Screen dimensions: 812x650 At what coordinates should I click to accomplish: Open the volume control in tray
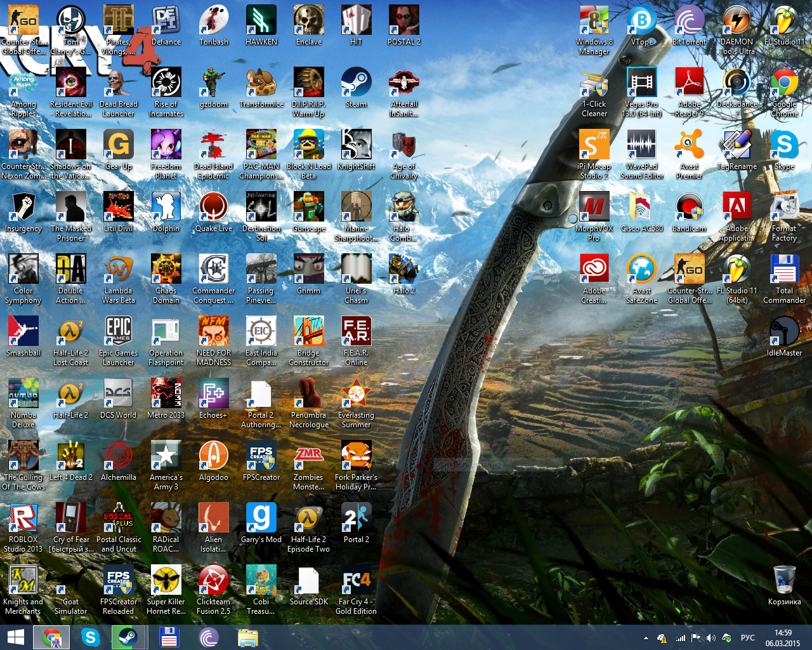(x=710, y=638)
